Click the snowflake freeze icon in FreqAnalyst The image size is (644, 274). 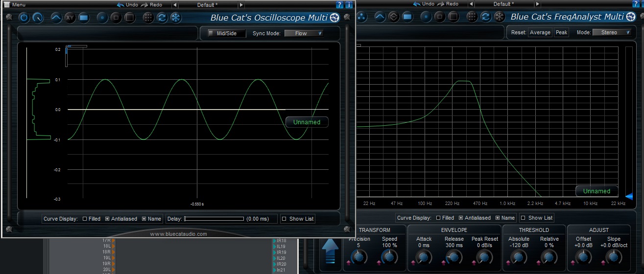499,17
